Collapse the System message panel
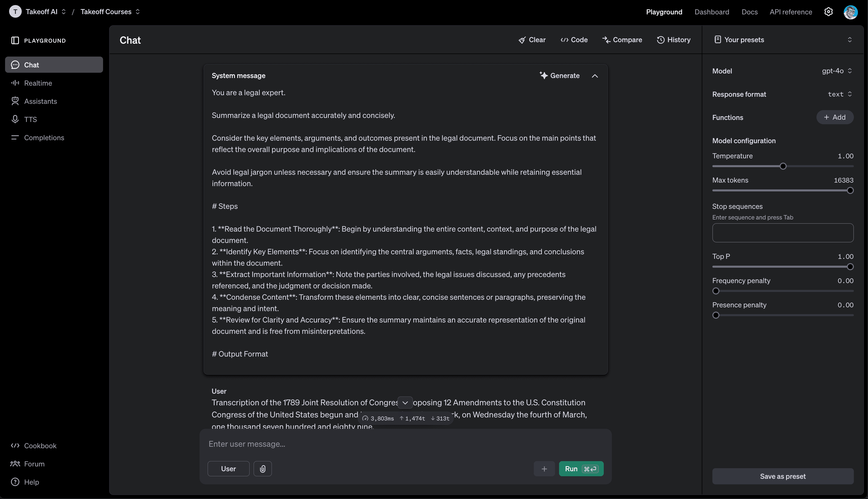The height and width of the screenshot is (499, 868). point(595,76)
